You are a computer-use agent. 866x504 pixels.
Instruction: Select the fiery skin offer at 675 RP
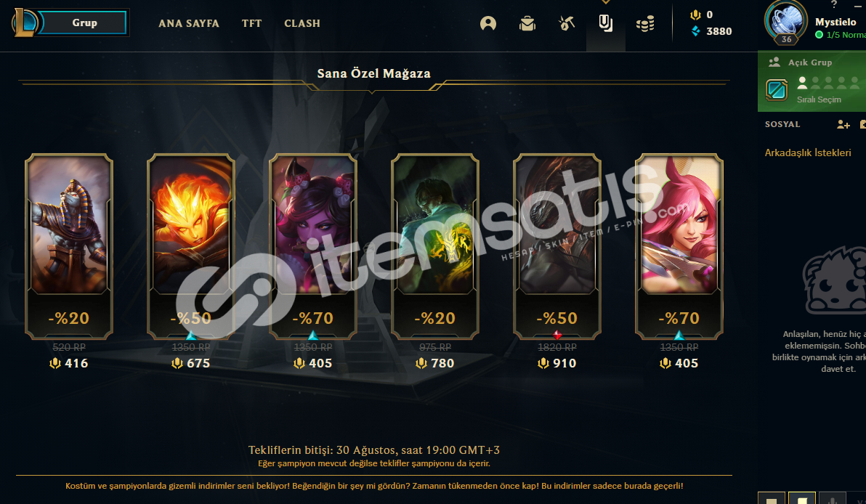(x=191, y=246)
